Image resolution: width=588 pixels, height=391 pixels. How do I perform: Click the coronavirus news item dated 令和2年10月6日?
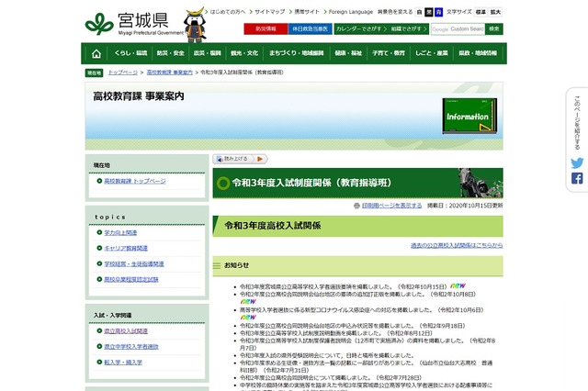(x=361, y=310)
